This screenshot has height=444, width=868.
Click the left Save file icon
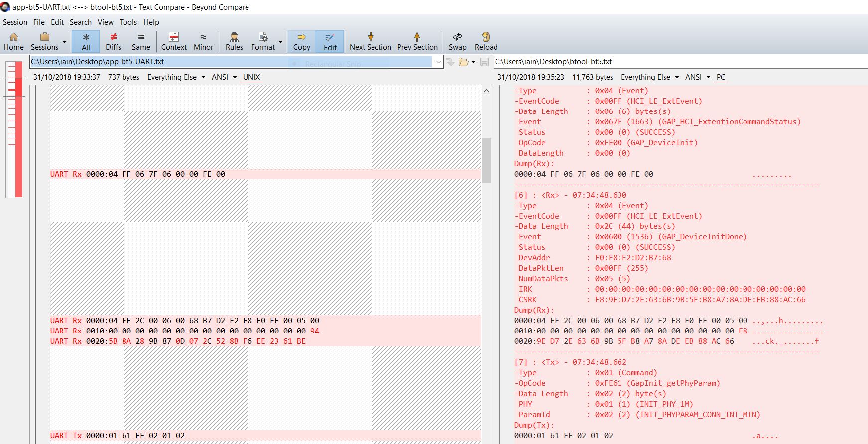[484, 62]
